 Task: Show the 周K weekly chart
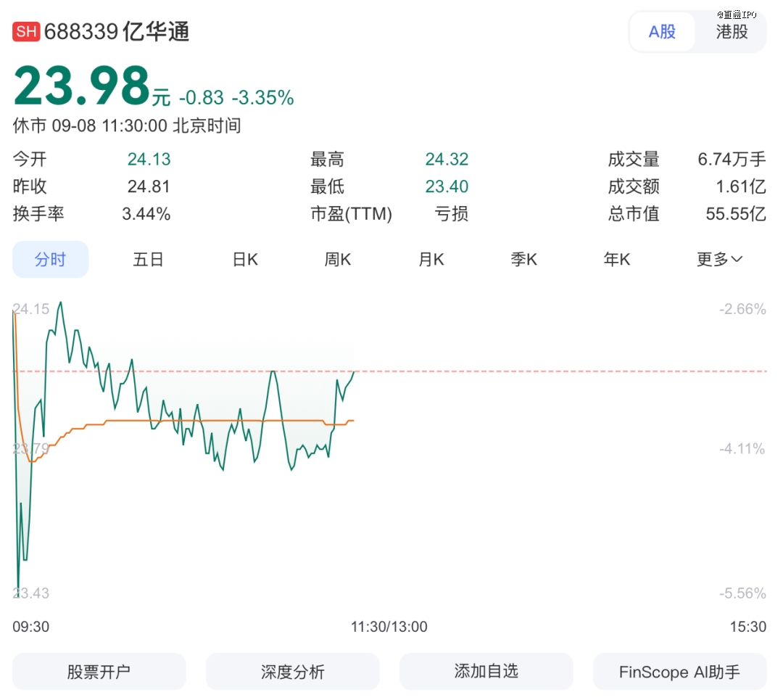click(337, 260)
